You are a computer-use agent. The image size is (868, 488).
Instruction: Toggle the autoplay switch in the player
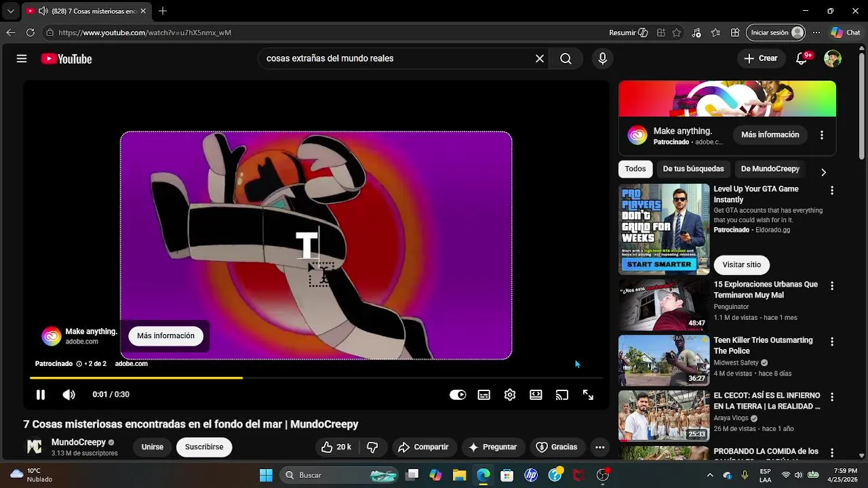click(x=458, y=395)
